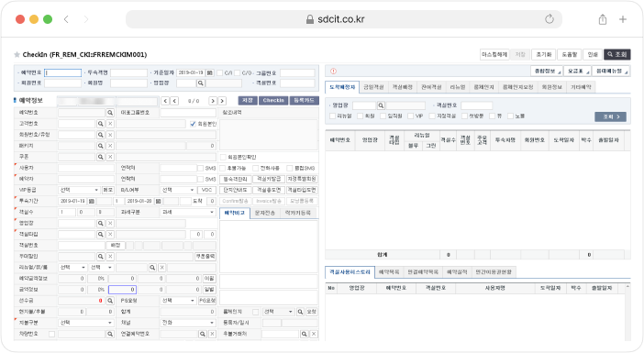Tick the VIP filter checkbox

pos(410,116)
